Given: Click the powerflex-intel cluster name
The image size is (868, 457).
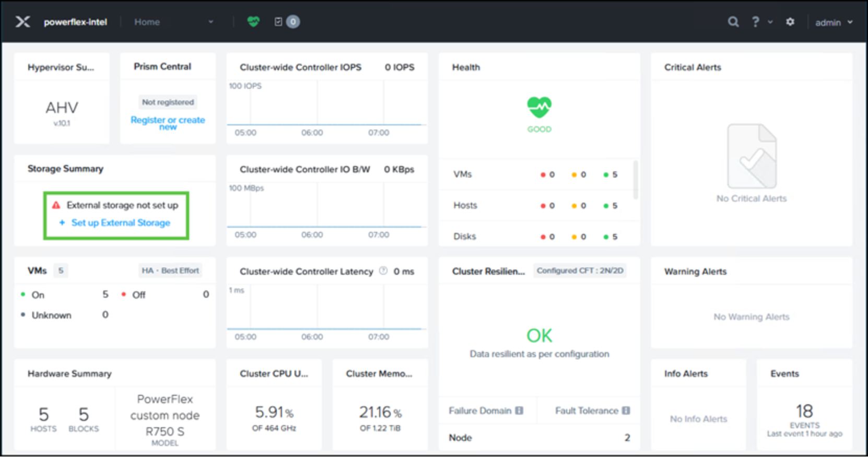Looking at the screenshot, I should tap(75, 22).
